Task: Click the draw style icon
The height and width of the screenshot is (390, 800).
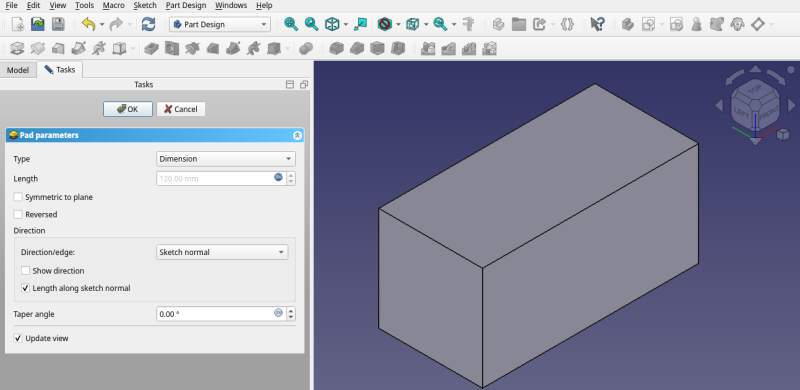Action: pyautogui.click(x=385, y=24)
